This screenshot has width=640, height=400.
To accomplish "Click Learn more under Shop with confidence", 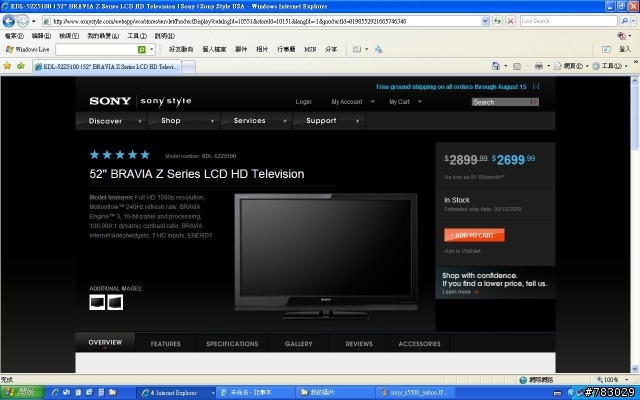I will click(x=460, y=292).
